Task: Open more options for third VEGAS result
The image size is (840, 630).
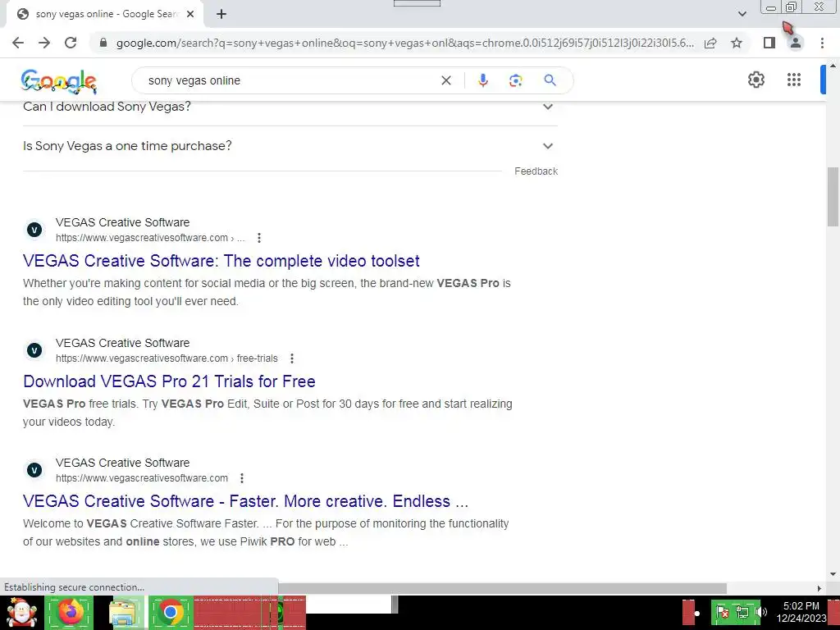Action: [x=242, y=478]
